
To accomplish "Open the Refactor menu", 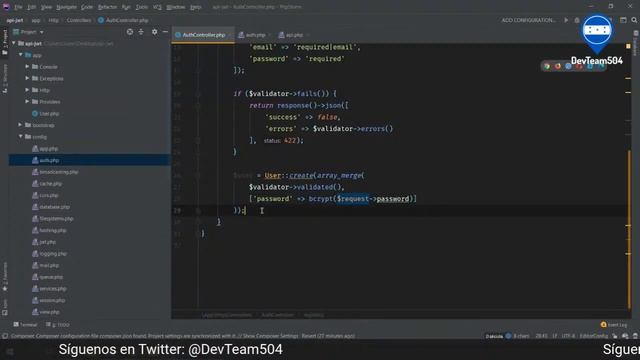I will [107, 7].
